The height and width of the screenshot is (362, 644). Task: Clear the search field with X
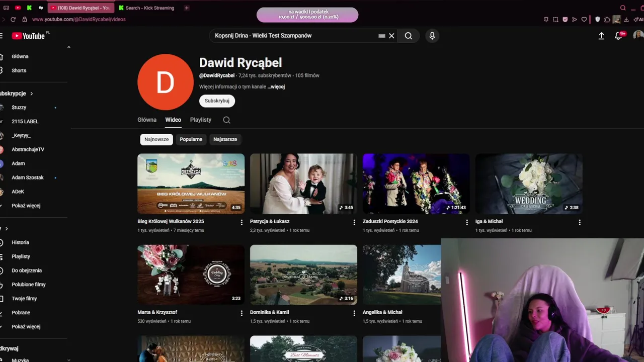[x=391, y=36]
